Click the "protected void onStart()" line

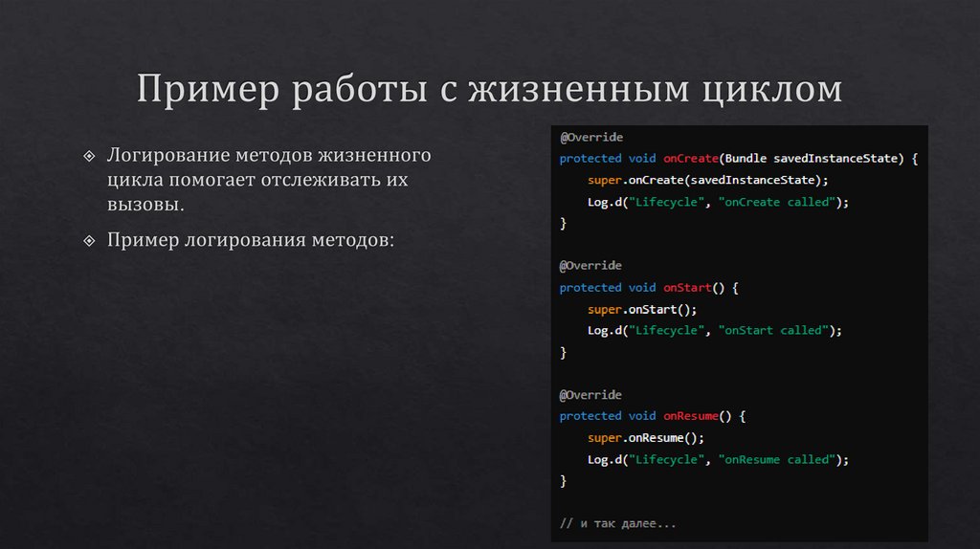tap(649, 288)
